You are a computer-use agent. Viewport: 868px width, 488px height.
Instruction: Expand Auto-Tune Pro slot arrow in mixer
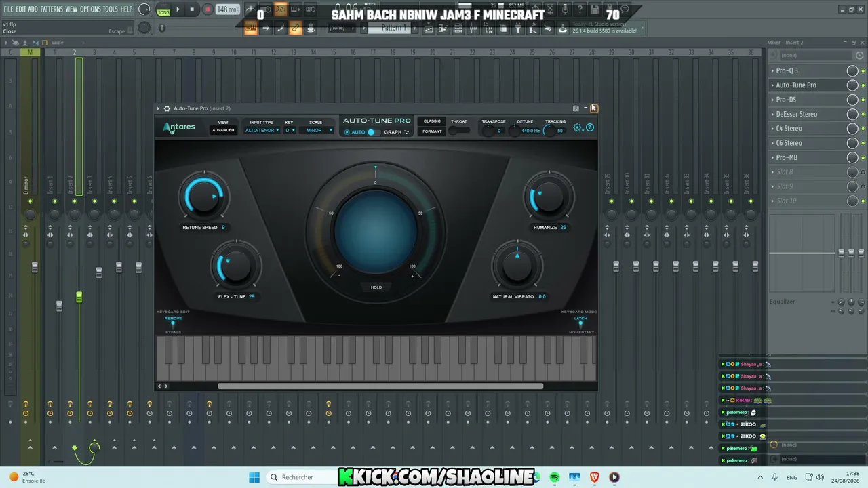[772, 85]
